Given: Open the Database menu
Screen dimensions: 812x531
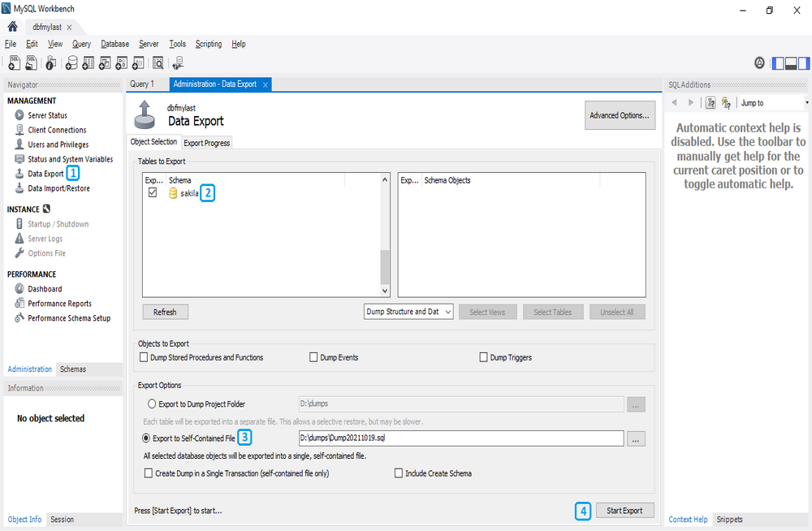Looking at the screenshot, I should pyautogui.click(x=115, y=44).
